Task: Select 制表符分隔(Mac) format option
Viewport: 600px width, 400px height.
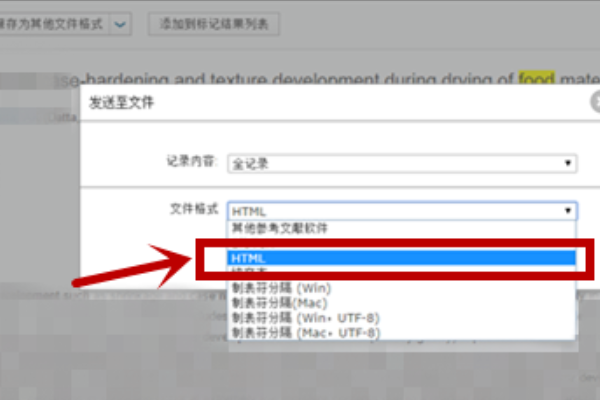Action: coord(401,302)
